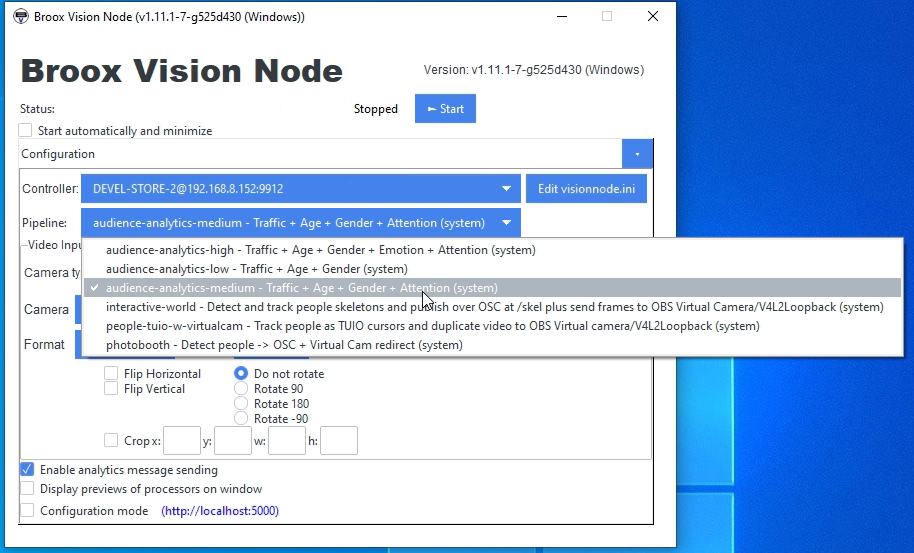Choose the Rotate 180 option

[241, 403]
